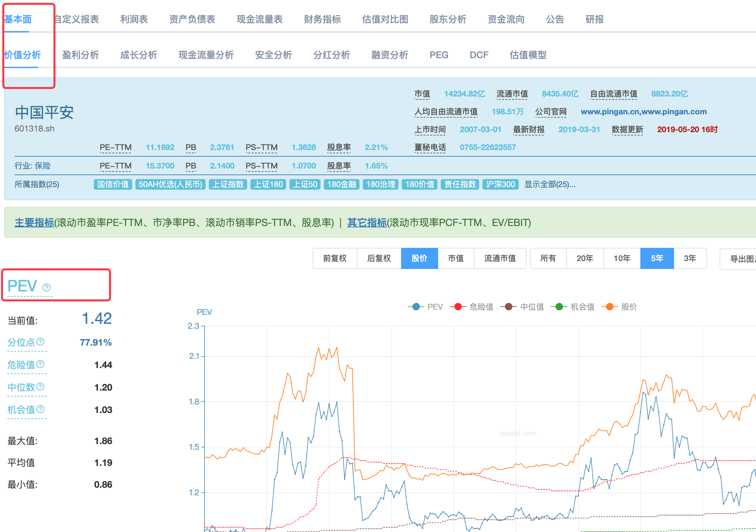Viewport: 756px width, 532px height.
Task: Select the 成长分析 sub-tab
Action: (x=138, y=55)
